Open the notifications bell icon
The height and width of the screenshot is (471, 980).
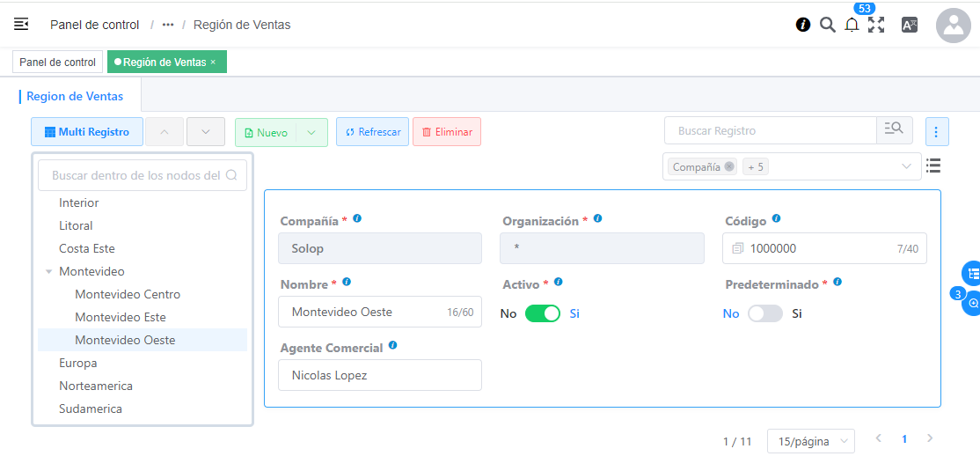[x=852, y=25]
